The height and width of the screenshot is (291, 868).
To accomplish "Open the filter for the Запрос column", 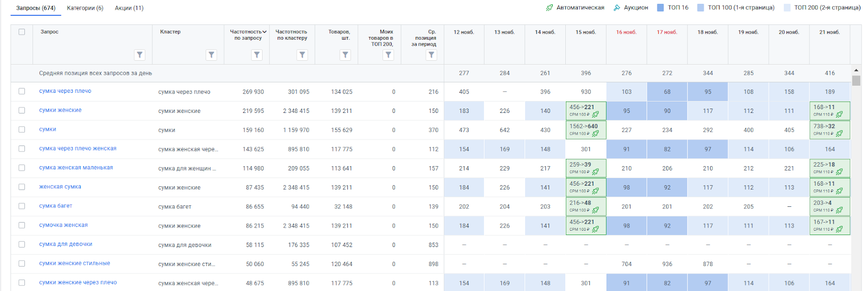I will (x=140, y=55).
